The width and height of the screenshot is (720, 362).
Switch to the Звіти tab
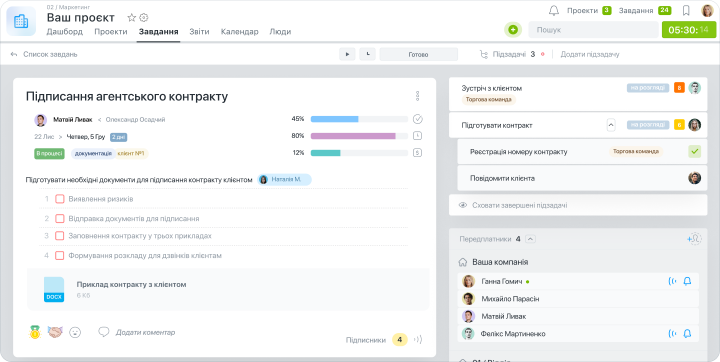pyautogui.click(x=199, y=32)
